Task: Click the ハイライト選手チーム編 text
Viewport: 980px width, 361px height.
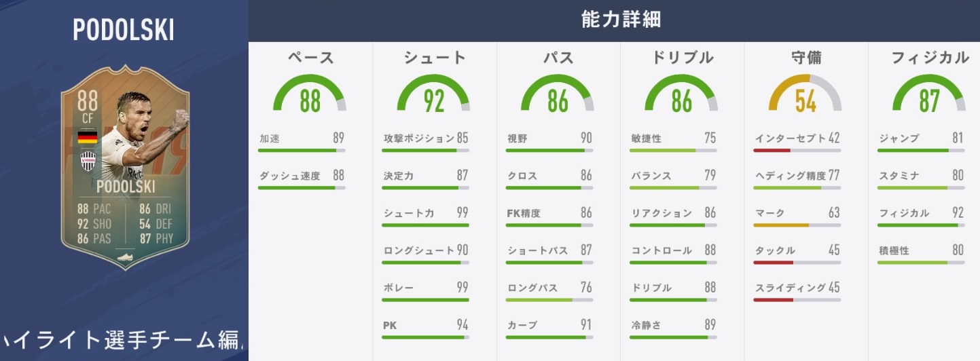Action: point(122,341)
